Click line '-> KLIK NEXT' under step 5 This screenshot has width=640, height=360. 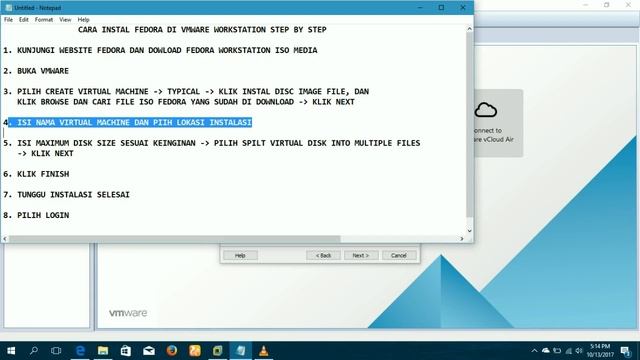pyautogui.click(x=45, y=153)
